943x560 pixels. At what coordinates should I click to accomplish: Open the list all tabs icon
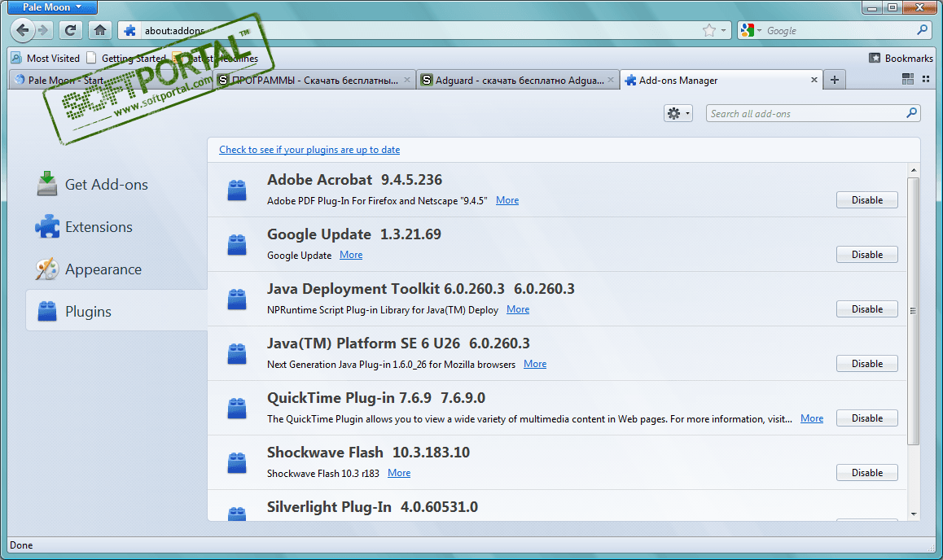926,79
